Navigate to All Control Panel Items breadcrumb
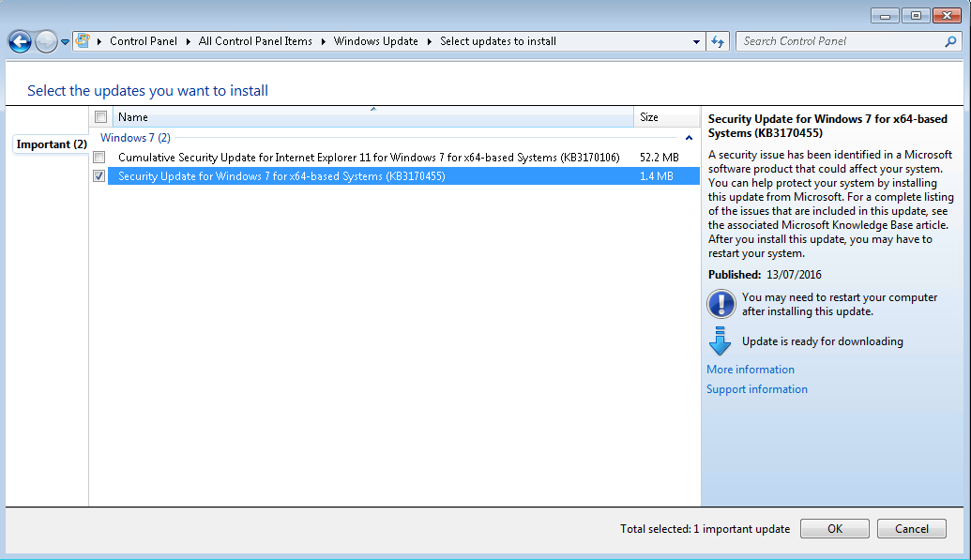Image resolution: width=971 pixels, height=560 pixels. 255,41
